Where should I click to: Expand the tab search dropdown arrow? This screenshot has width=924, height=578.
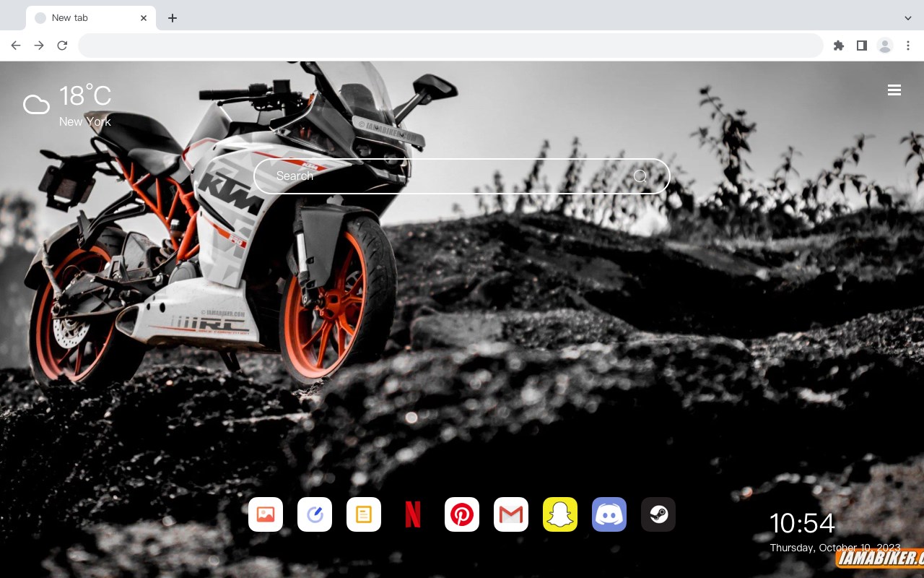point(908,18)
